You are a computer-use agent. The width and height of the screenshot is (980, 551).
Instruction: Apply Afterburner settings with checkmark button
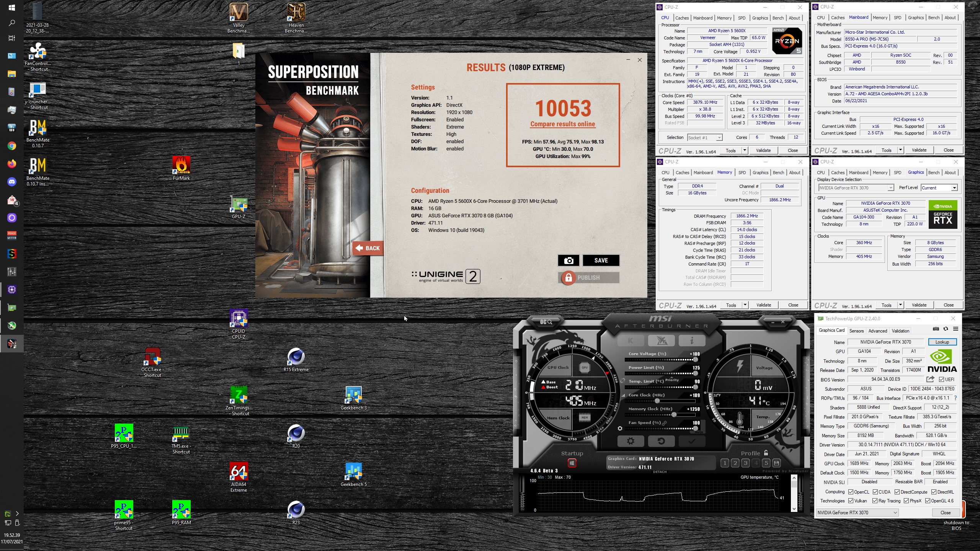coord(692,441)
